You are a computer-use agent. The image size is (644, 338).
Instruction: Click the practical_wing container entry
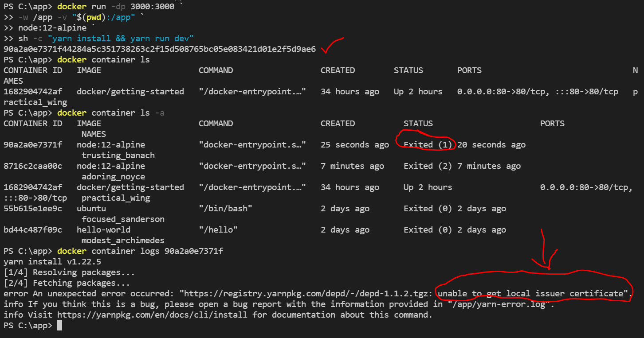[115, 198]
